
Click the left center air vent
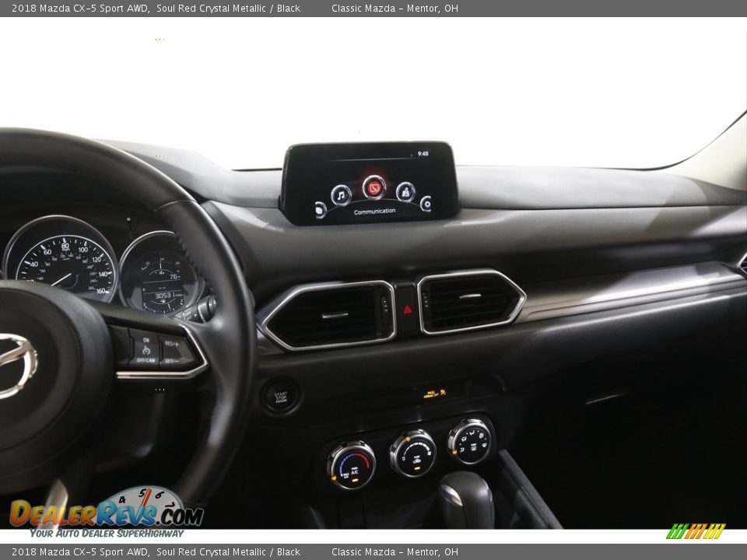(328, 314)
